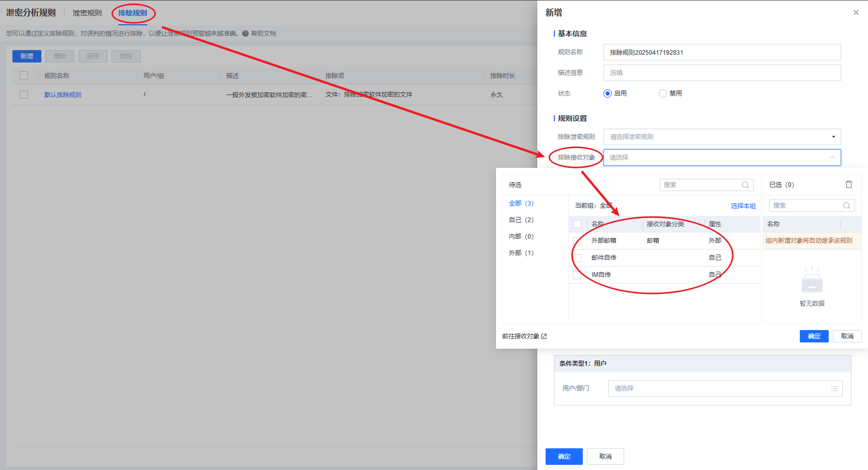This screenshot has height=470, width=868.
Task: Collapse the 排除接收对象 dropdown
Action: tap(832, 158)
